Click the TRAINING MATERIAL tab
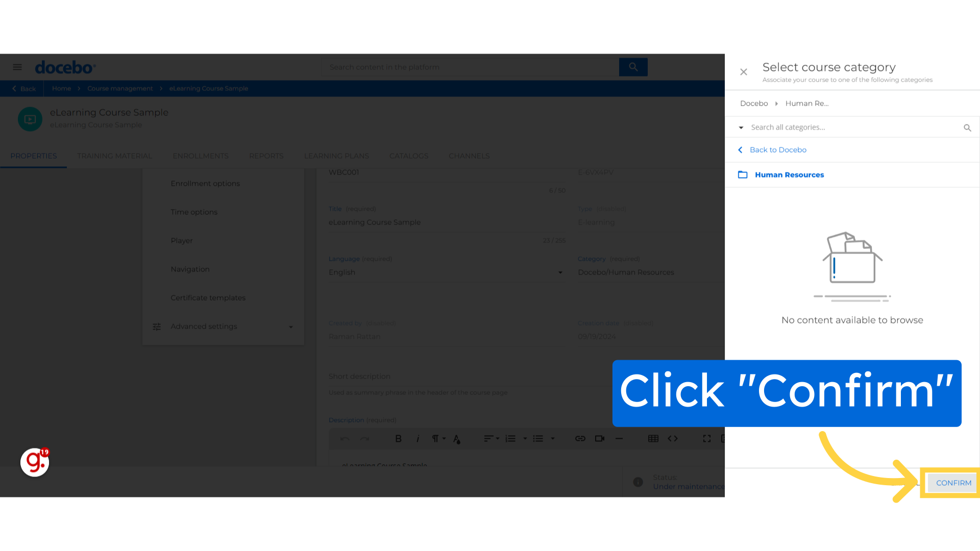This screenshot has height=551, width=980. pos(114,156)
